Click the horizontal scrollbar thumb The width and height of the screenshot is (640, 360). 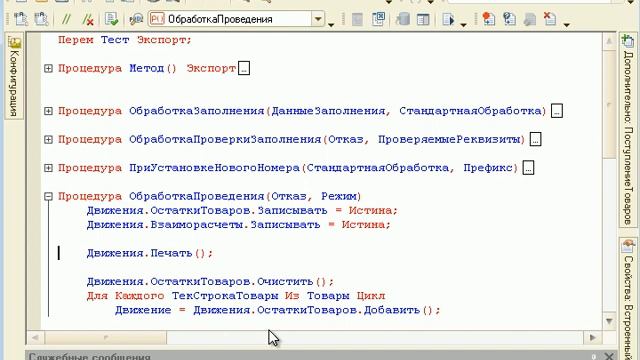click(x=106, y=338)
